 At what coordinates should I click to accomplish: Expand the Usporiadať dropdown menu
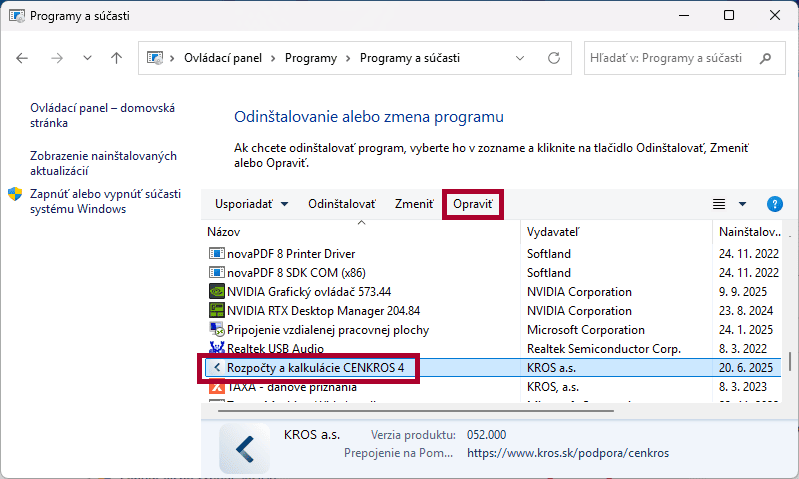pos(252,204)
